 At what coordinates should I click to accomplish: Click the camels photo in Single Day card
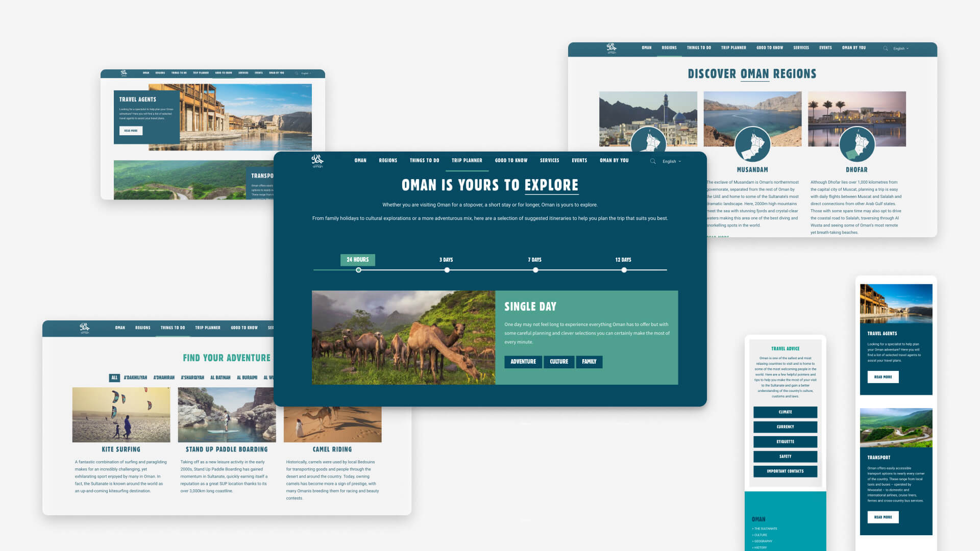(x=403, y=337)
